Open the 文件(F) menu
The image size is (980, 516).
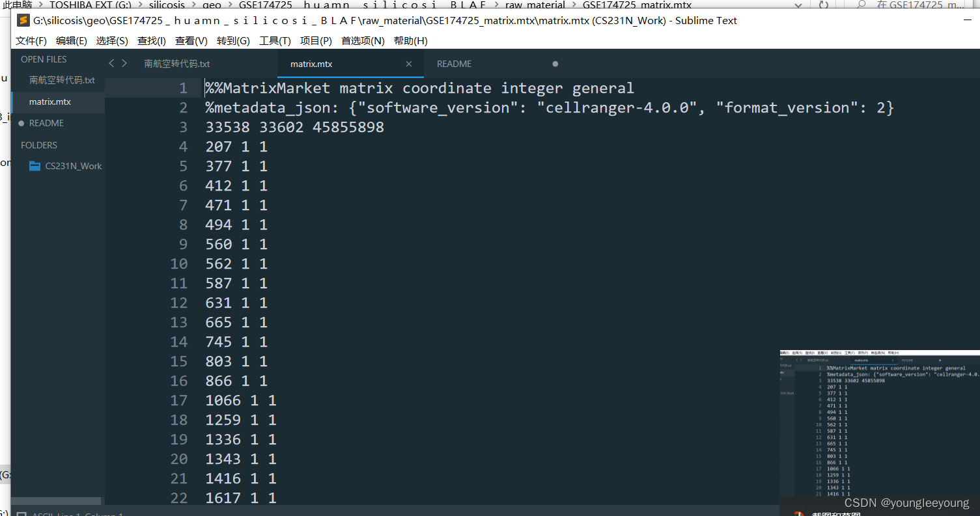click(31, 40)
